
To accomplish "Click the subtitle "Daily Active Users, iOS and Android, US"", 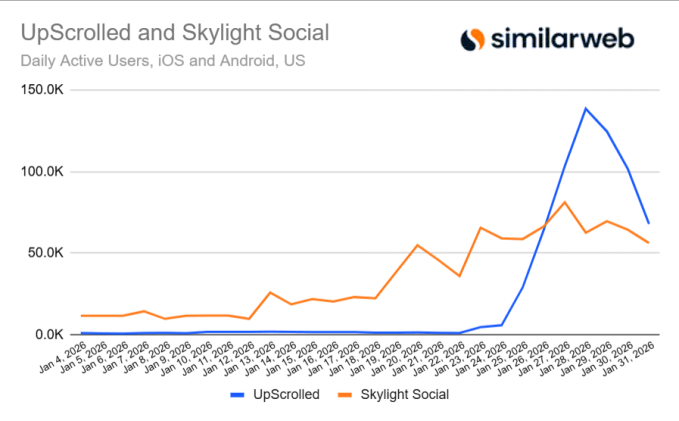I will pos(163,60).
